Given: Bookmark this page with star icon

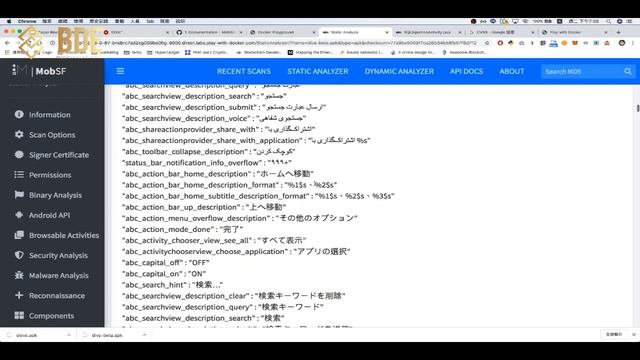Looking at the screenshot, I should [x=487, y=43].
